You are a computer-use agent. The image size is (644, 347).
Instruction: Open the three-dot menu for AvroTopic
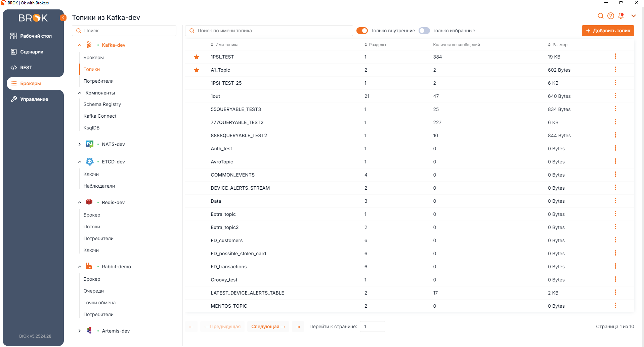point(615,161)
